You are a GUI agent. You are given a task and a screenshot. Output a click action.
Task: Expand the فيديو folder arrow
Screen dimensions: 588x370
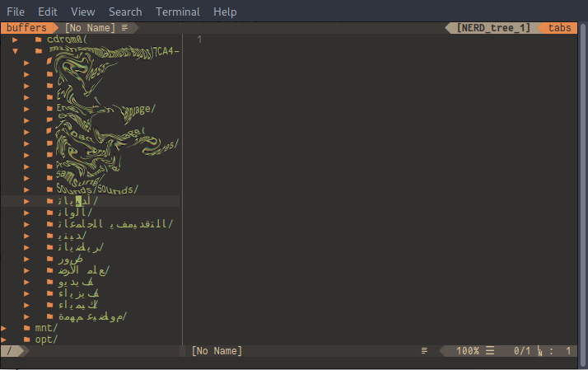(x=26, y=282)
